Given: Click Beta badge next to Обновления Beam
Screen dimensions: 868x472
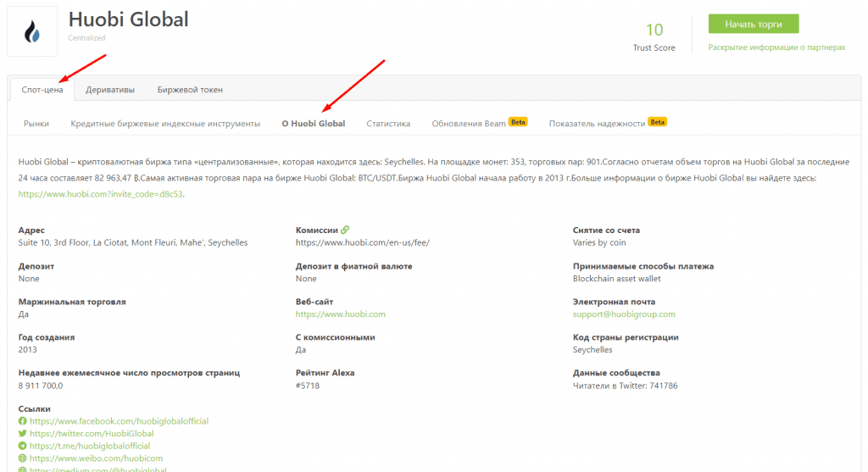Looking at the screenshot, I should pos(518,122).
